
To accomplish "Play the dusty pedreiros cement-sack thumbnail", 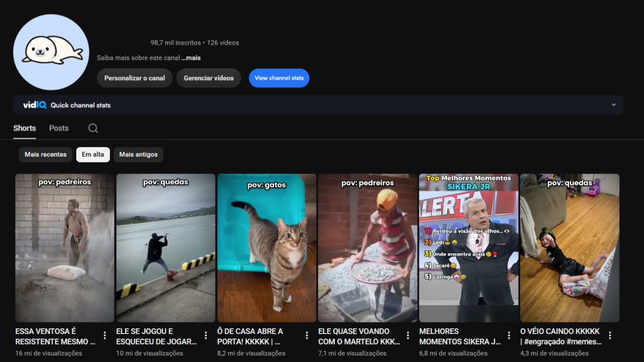I will [x=65, y=248].
